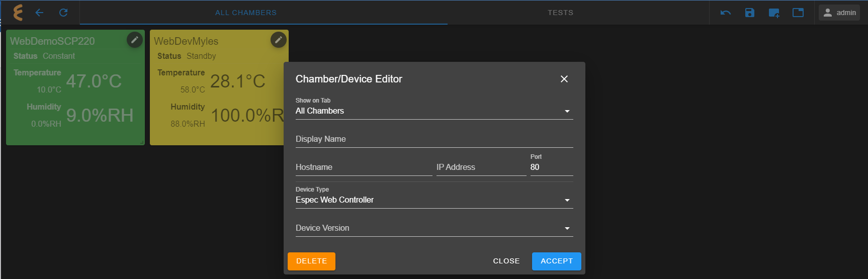Click the orange Delete button
This screenshot has height=279, width=868.
point(311,261)
